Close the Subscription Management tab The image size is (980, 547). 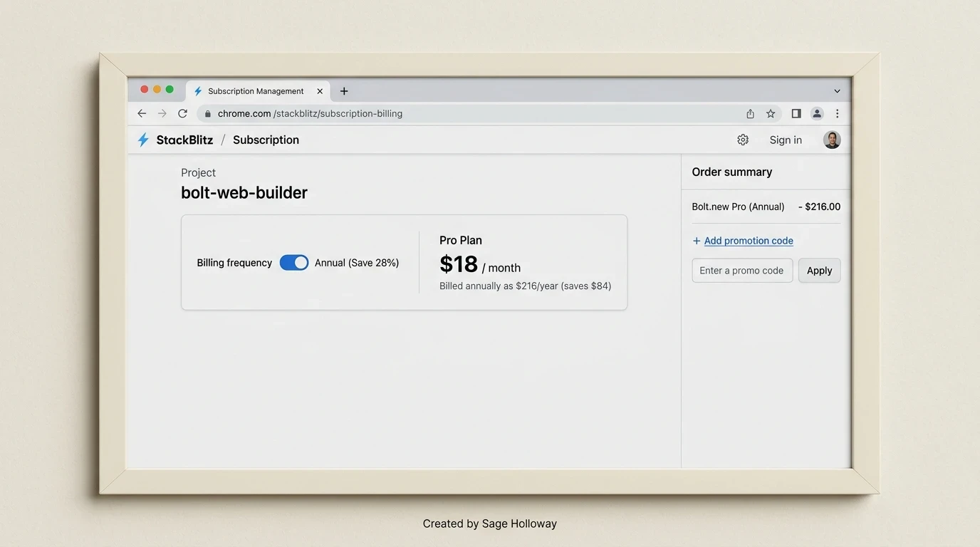[320, 91]
